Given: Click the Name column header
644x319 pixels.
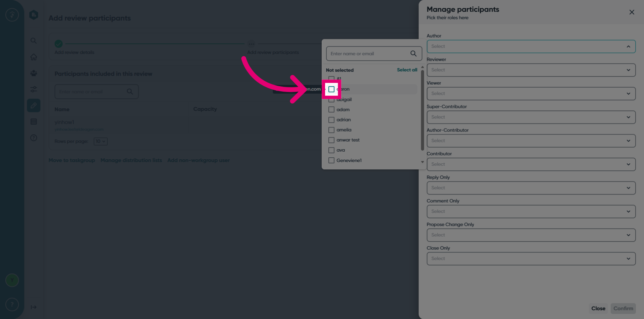Looking at the screenshot, I should (62, 109).
